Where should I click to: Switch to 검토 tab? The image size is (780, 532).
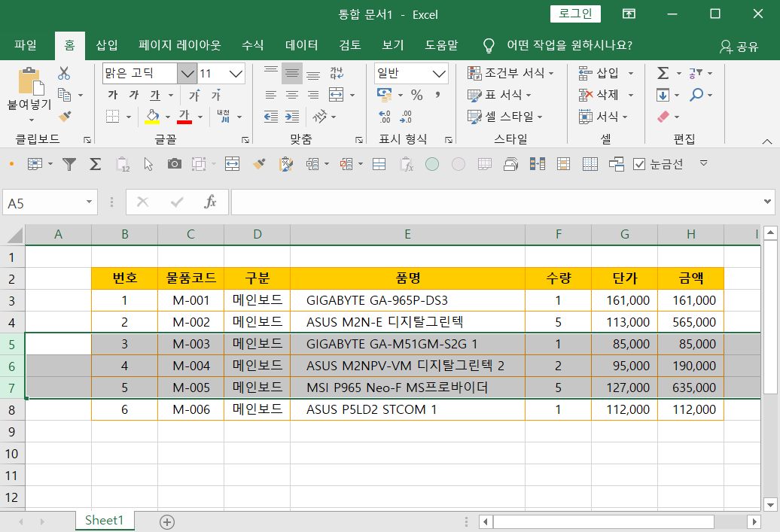[x=350, y=45]
